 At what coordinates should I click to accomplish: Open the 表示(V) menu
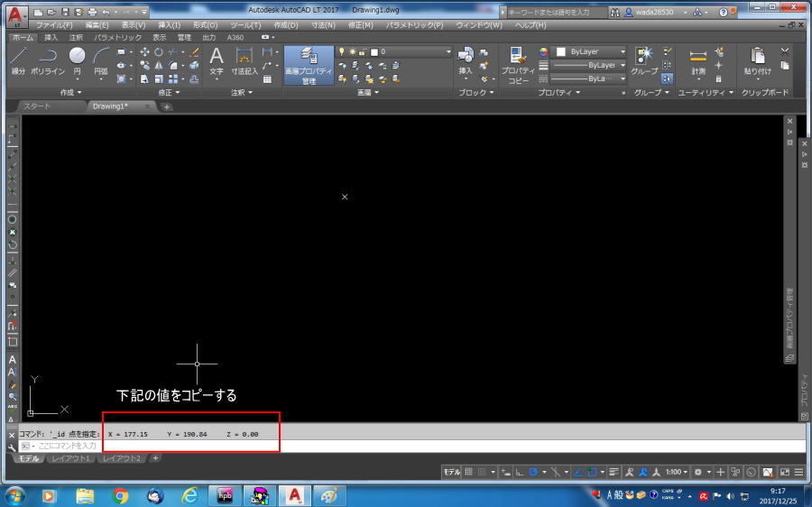point(134,25)
